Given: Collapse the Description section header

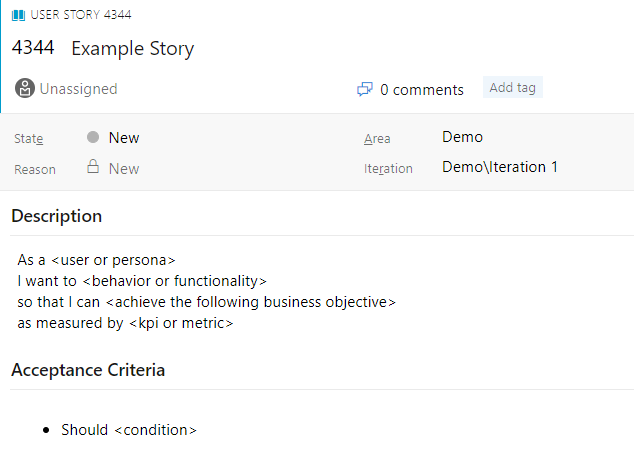Looking at the screenshot, I should (57, 216).
